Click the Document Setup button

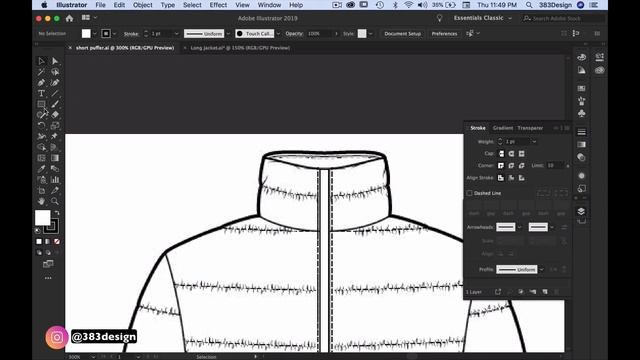402,33
